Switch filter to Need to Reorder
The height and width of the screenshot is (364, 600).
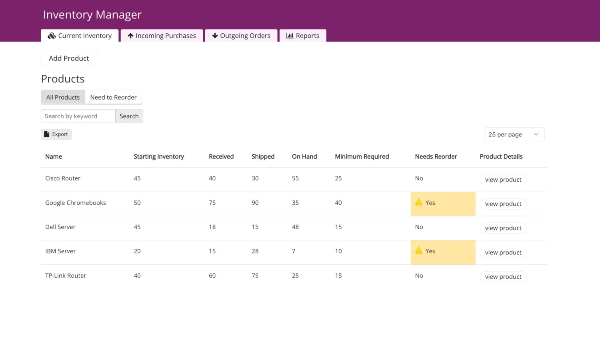tap(113, 97)
